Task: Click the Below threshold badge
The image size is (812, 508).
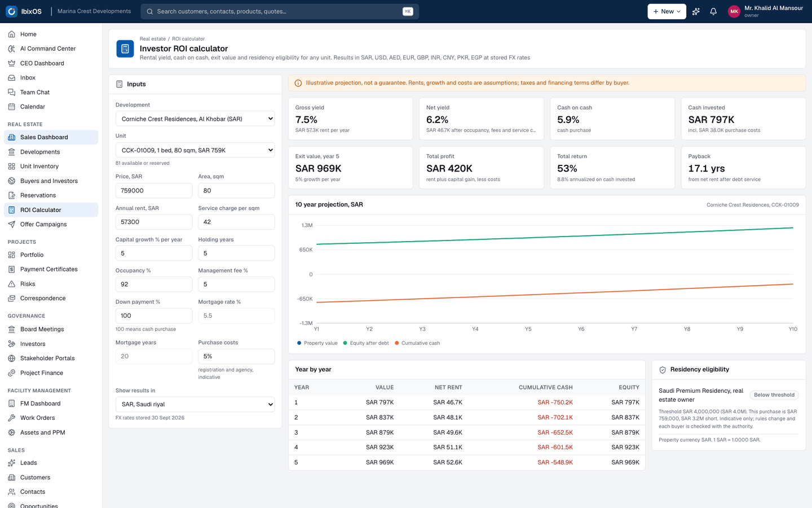Action: [774, 395]
